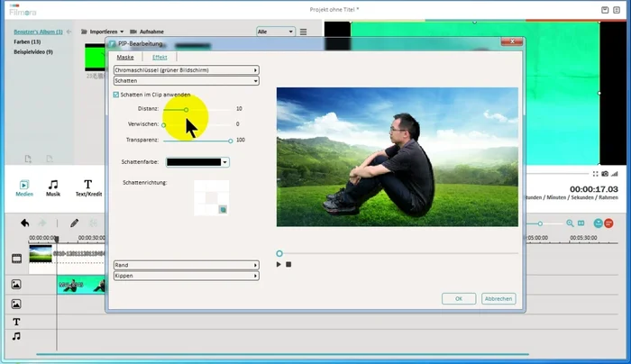Click the pencil edit tool icon
The height and width of the screenshot is (364, 631).
74,223
